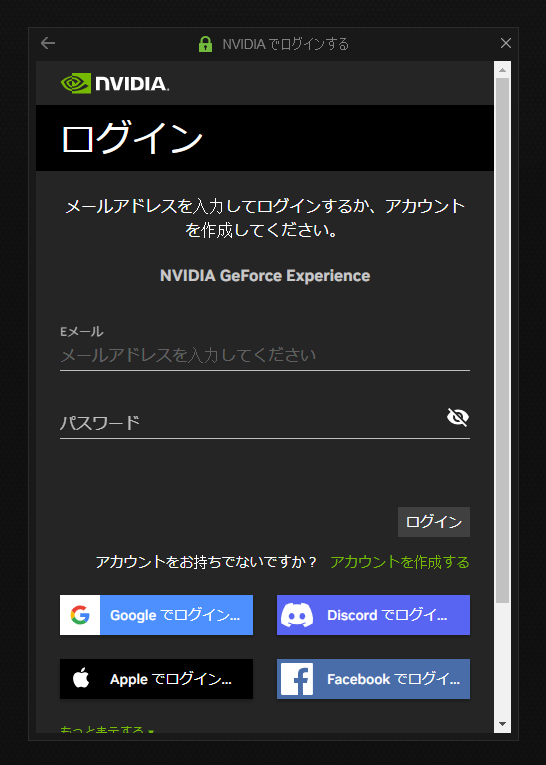546x765 pixels.
Task: Click the NVIDIA logo
Action: tap(115, 83)
